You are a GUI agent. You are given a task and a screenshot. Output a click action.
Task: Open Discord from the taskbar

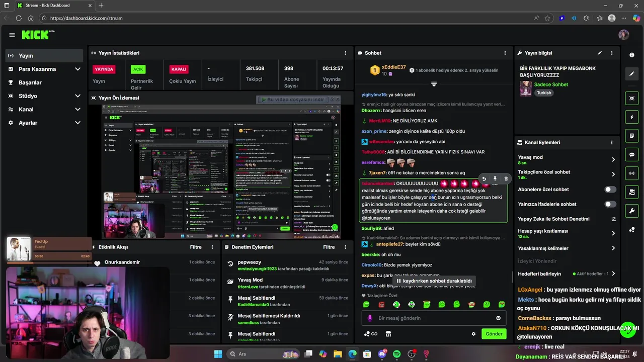[x=382, y=354]
